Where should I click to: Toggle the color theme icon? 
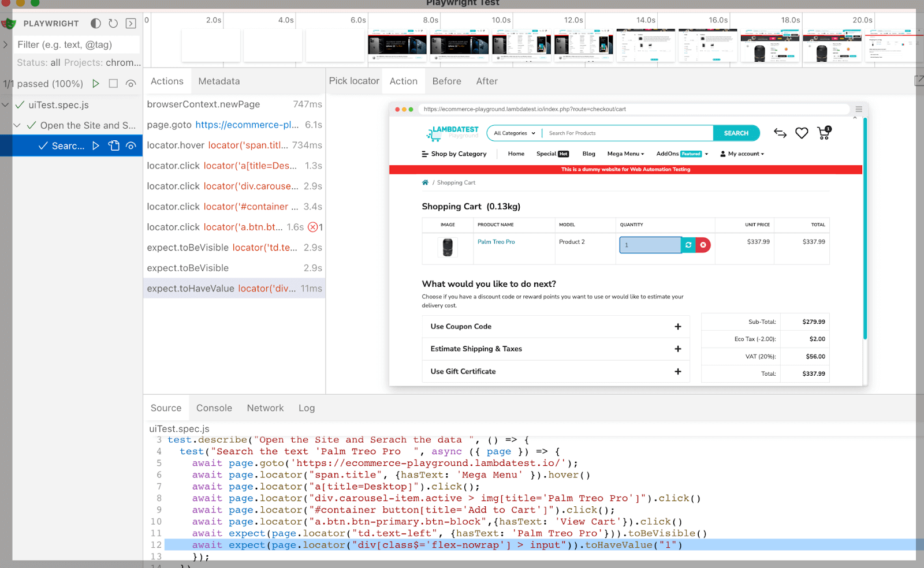coord(96,24)
